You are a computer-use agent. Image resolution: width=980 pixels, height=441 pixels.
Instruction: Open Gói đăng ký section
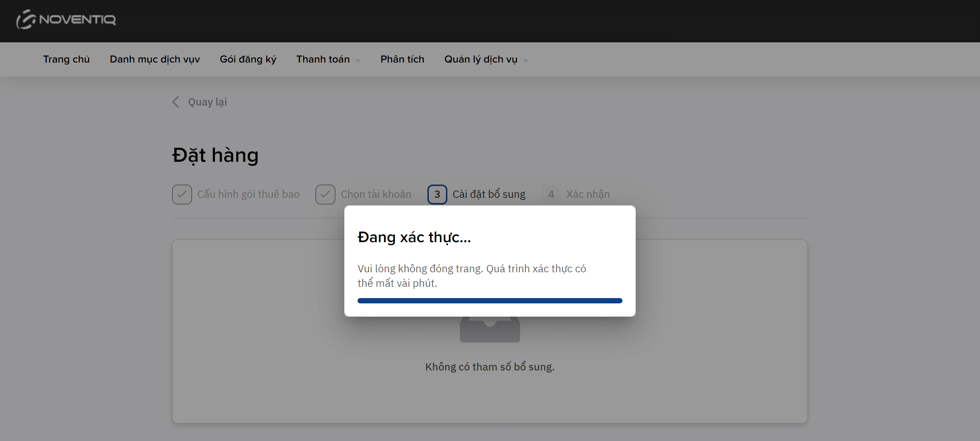pos(248,59)
